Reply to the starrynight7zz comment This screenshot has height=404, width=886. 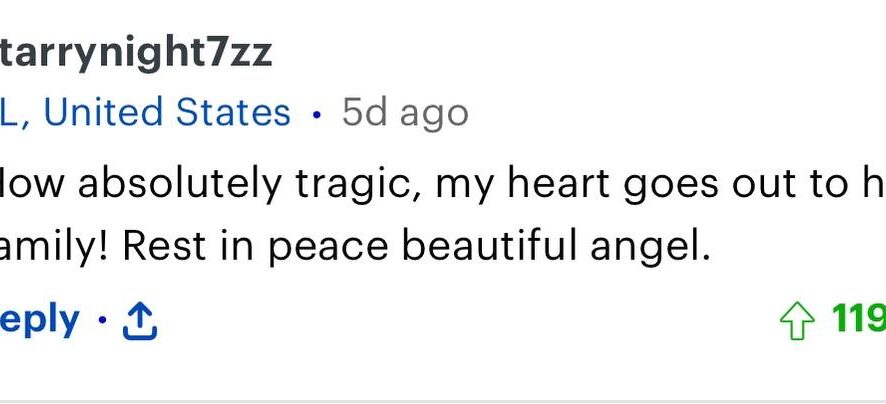[x=40, y=322]
